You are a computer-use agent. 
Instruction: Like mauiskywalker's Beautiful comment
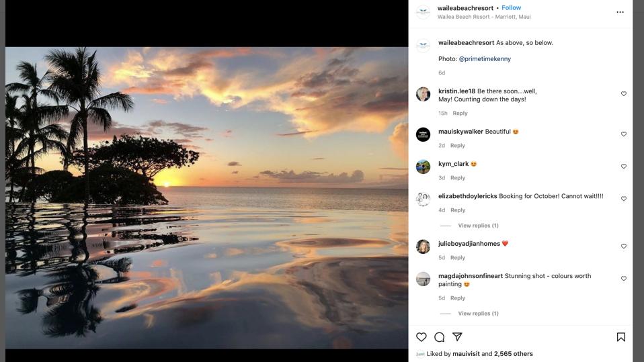623,134
